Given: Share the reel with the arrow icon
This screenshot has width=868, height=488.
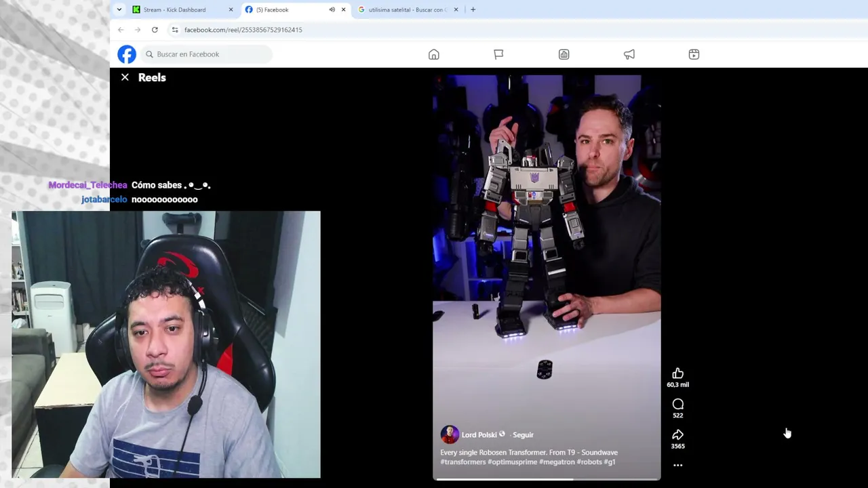Looking at the screenshot, I should [677, 434].
